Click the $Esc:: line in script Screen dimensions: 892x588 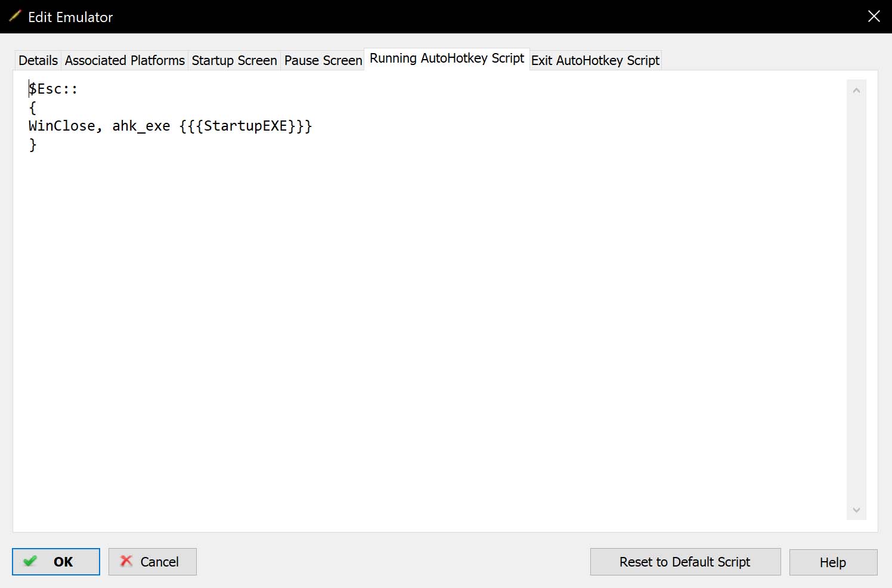tap(53, 89)
